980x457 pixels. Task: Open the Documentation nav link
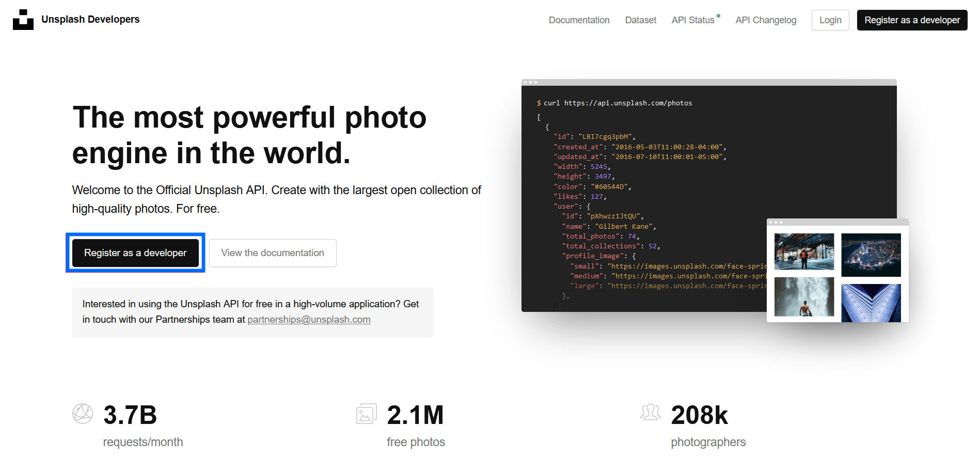tap(579, 20)
